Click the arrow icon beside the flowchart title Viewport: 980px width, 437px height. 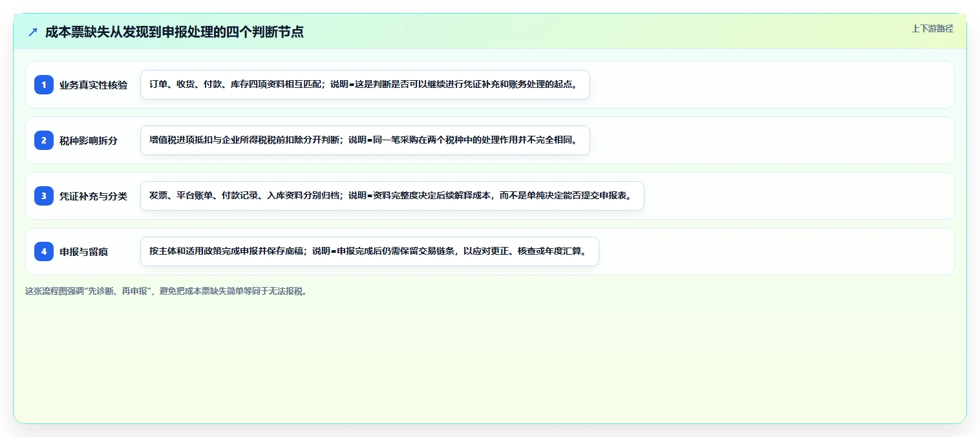pos(33,32)
